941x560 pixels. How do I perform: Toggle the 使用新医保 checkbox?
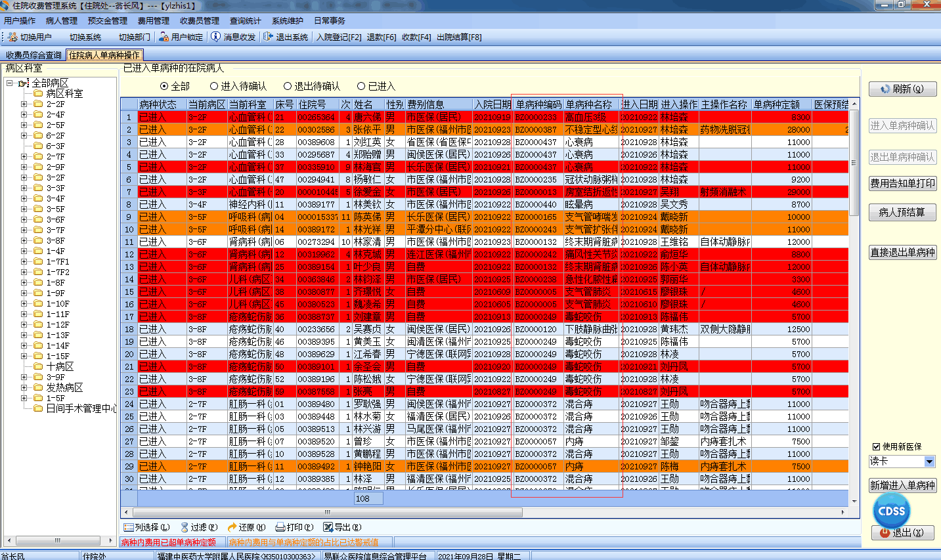[x=876, y=446]
